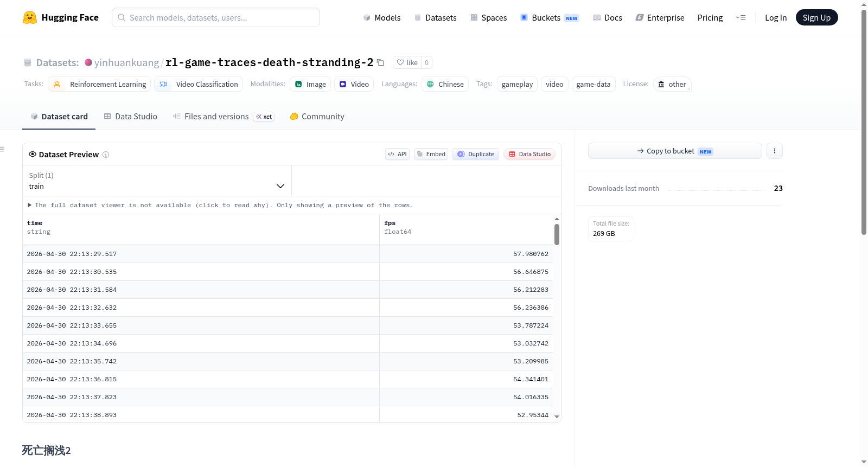Open the yinhuankuang profile link
The height and width of the screenshot is (467, 868).
click(x=127, y=62)
